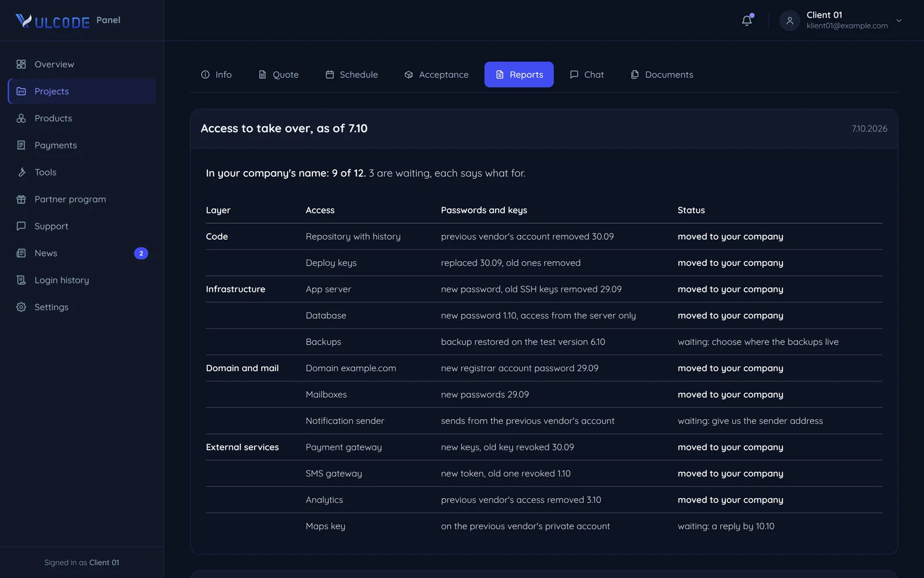Click the Acceptance tab box icon
This screenshot has height=578, width=924.
coord(409,75)
